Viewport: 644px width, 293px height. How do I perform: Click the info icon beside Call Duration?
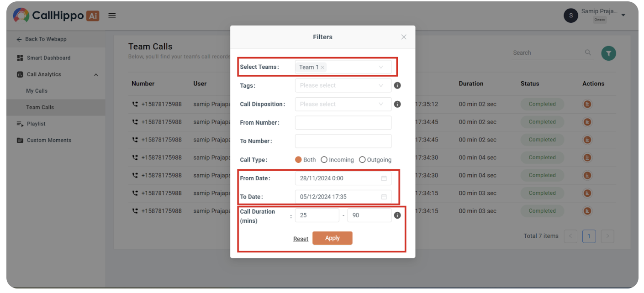tap(397, 215)
